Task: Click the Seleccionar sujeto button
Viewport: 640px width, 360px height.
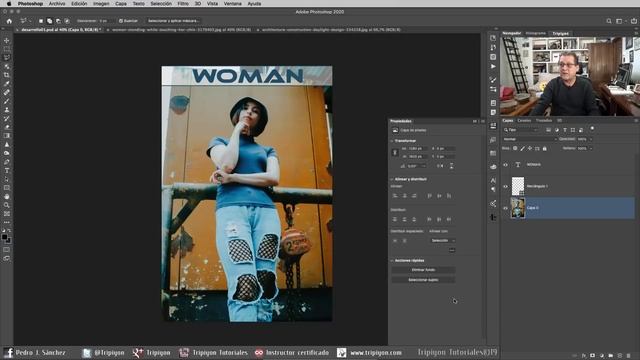Action: click(x=423, y=280)
